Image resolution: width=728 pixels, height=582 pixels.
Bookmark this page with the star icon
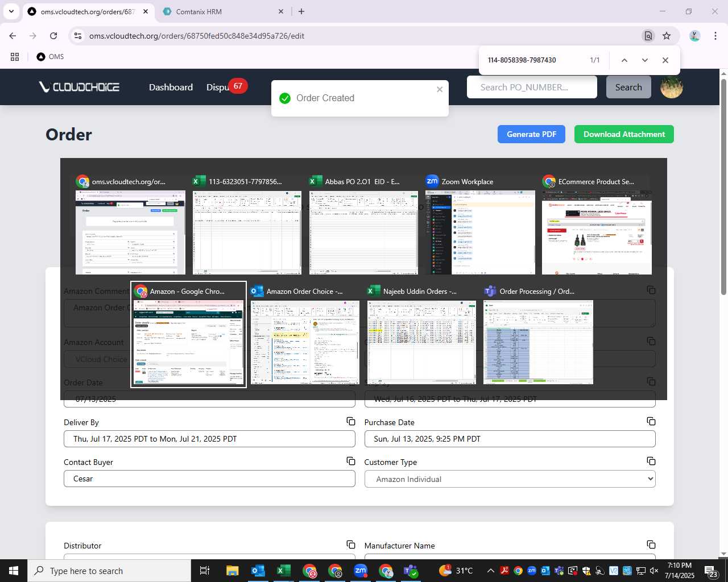point(667,36)
